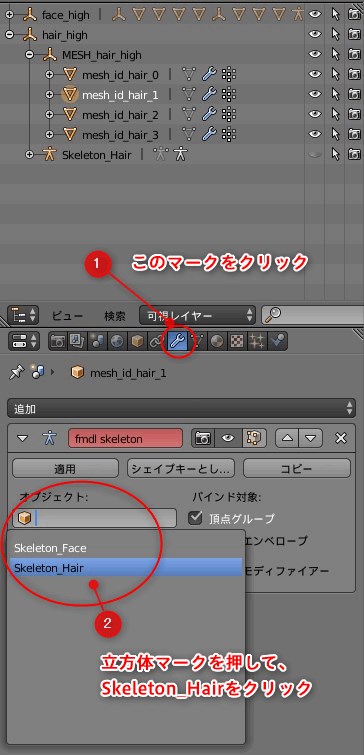The width and height of the screenshot is (364, 755).
Task: Move the modifier up in the stack
Action: click(x=287, y=438)
